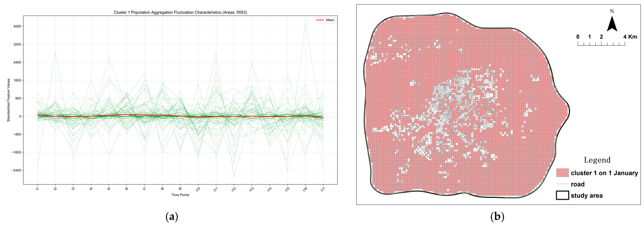Click the road legend line symbol
The width and height of the screenshot is (644, 226).
pos(562,184)
